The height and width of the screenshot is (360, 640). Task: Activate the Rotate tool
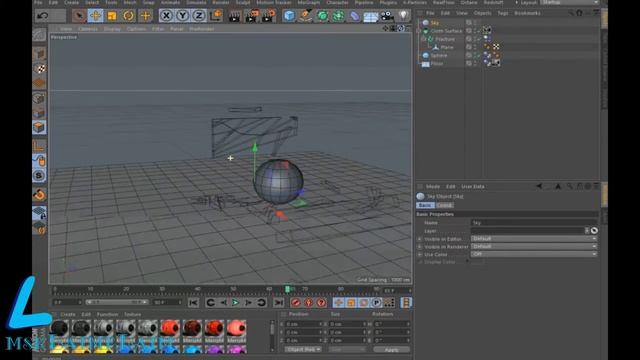128,16
